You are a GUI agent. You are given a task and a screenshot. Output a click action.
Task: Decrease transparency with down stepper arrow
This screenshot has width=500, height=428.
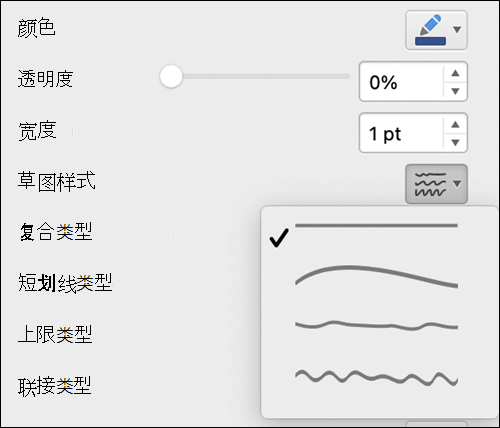(x=455, y=91)
